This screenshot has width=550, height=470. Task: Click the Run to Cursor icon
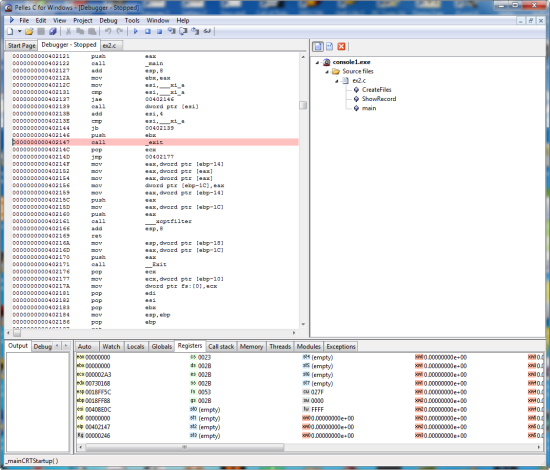tap(207, 32)
